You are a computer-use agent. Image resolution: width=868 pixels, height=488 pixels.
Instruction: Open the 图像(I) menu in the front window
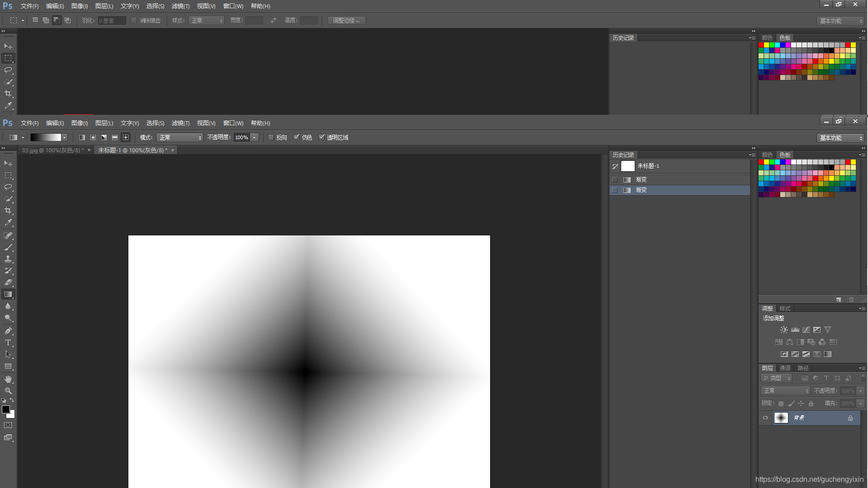pyautogui.click(x=80, y=123)
